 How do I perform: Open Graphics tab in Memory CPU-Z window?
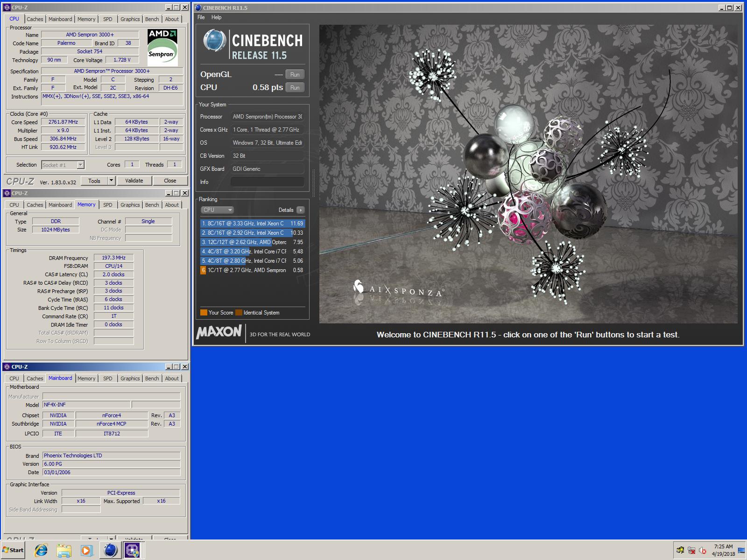[x=130, y=205]
